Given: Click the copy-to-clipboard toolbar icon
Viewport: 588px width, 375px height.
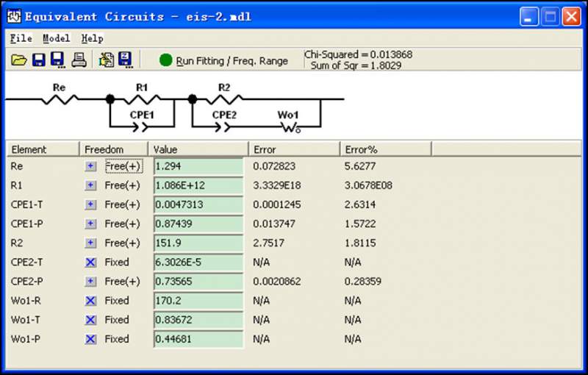Looking at the screenshot, I should (x=107, y=60).
